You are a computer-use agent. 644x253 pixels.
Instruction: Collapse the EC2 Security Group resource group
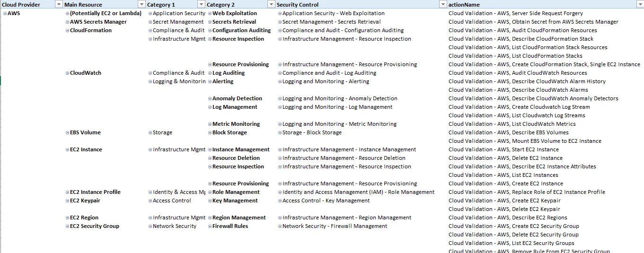click(x=67, y=227)
